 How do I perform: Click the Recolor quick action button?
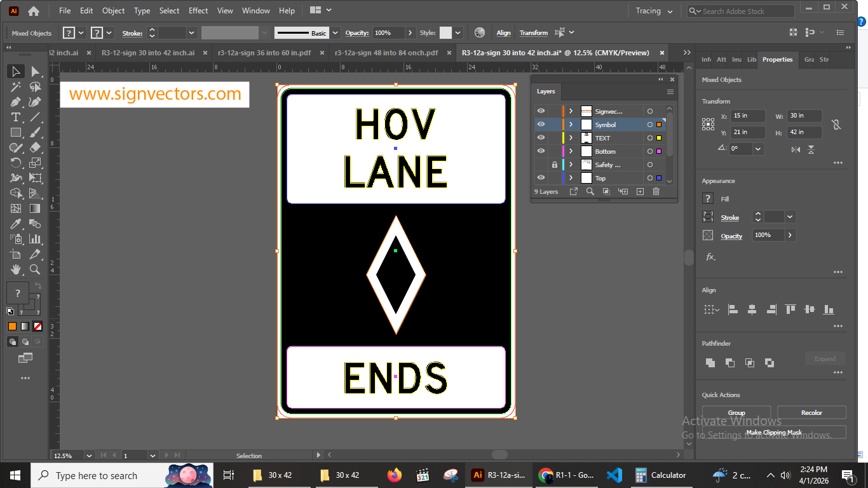click(x=811, y=412)
